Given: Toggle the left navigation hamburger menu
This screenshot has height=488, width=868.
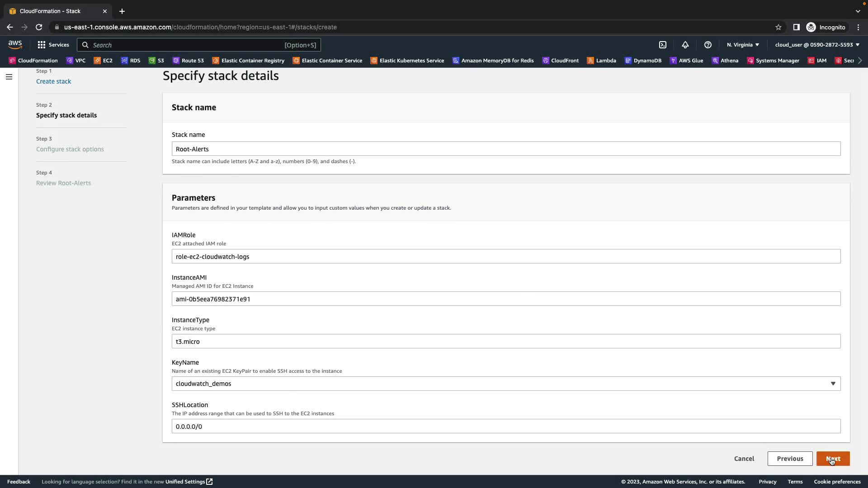Looking at the screenshot, I should 9,77.
